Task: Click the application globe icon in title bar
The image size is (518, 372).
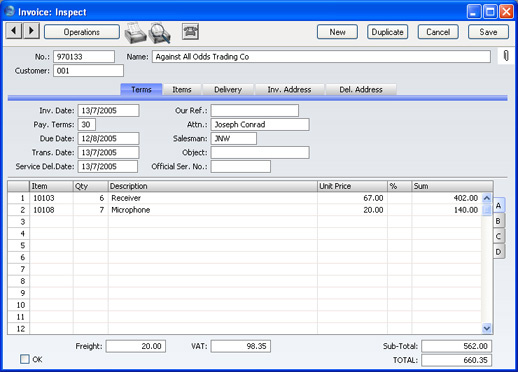Action: coord(9,11)
